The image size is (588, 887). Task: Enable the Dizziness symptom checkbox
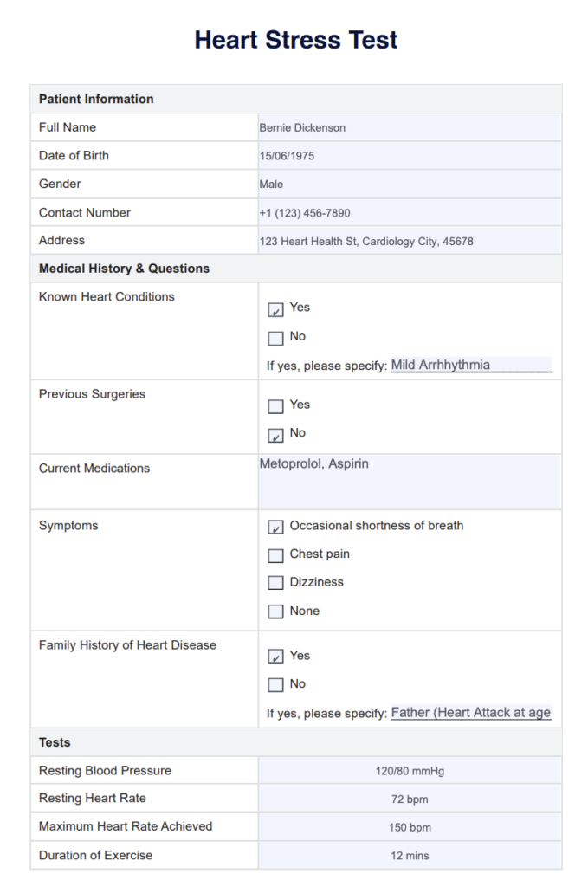275,584
